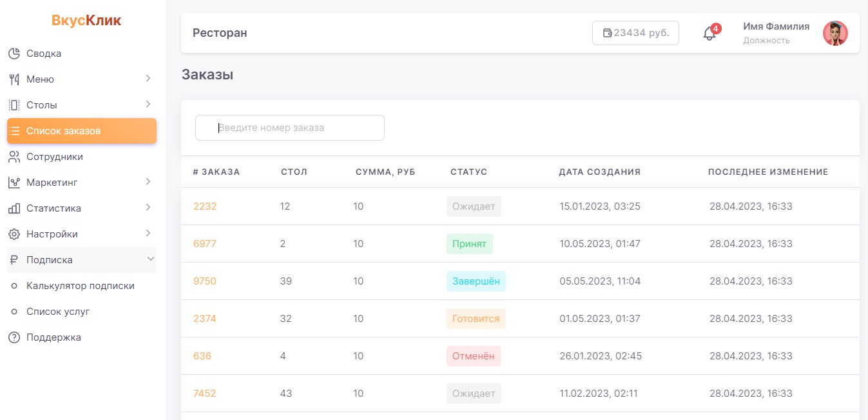Viewport: 868px width, 420px height.
Task: Click the Сотрудники people icon
Action: pos(14,157)
